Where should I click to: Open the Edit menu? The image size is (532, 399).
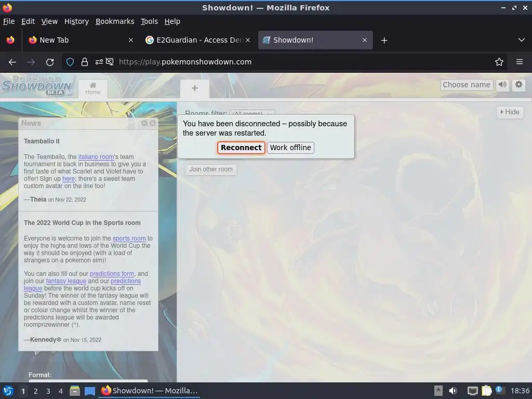(28, 21)
